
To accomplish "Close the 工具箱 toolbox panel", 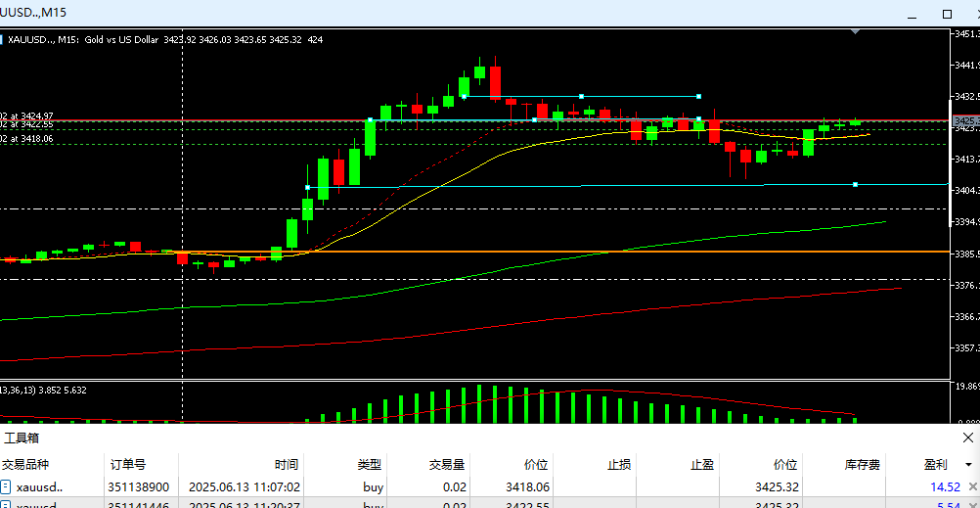I will click(x=967, y=438).
